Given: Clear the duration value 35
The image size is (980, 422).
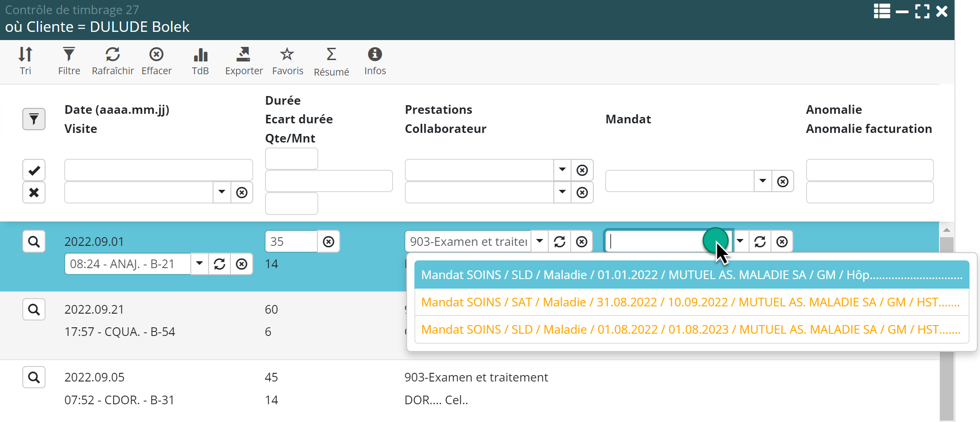Looking at the screenshot, I should pyautogui.click(x=328, y=241).
